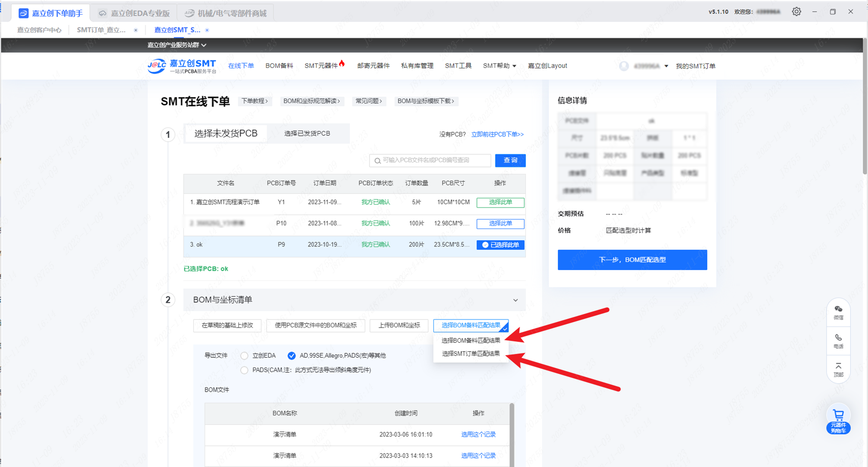This screenshot has width=868, height=467.
Task: Open the SMT帮助 dropdown menu
Action: pyautogui.click(x=499, y=66)
